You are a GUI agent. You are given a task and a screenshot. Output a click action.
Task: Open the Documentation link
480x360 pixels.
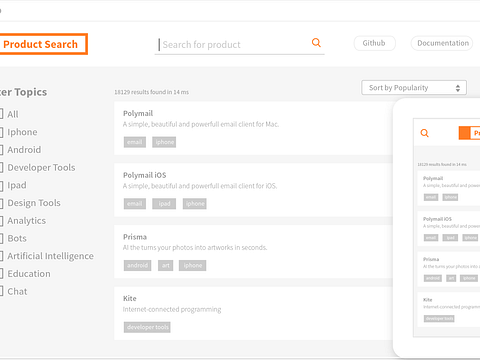pyautogui.click(x=442, y=43)
